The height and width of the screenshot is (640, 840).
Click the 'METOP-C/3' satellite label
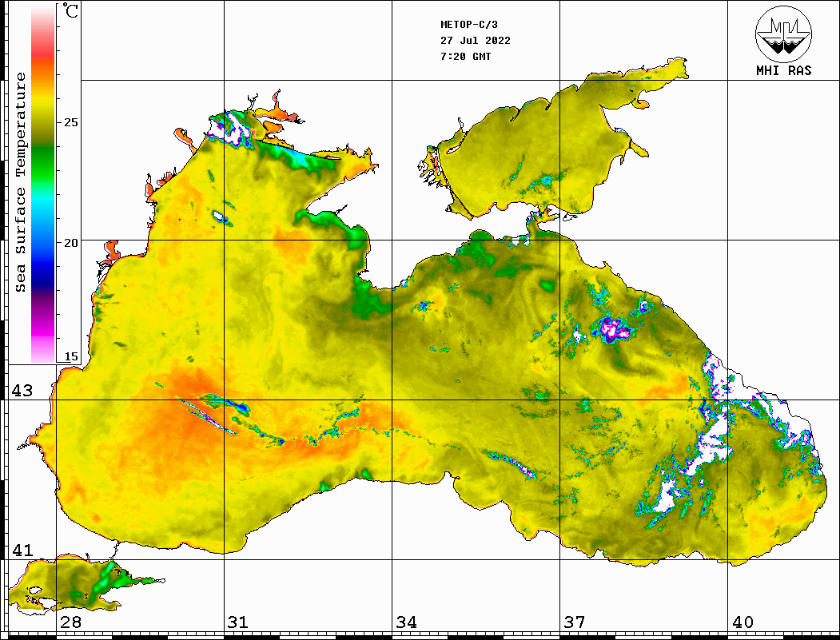point(468,25)
